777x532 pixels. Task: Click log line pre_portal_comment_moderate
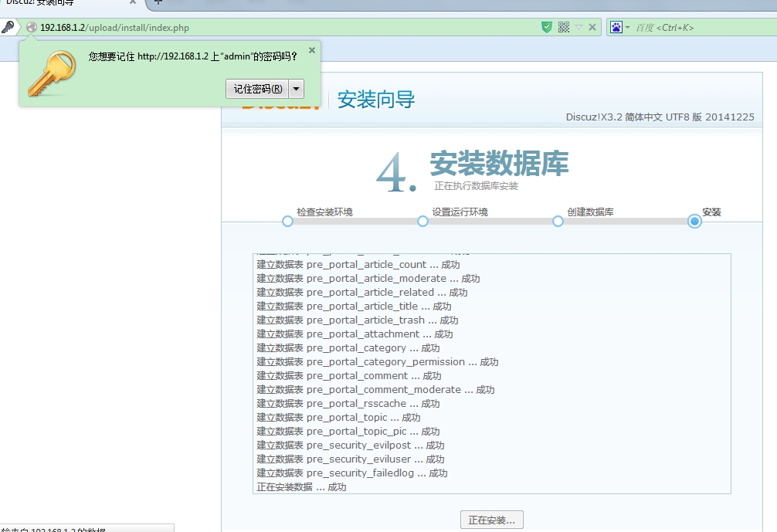click(375, 389)
